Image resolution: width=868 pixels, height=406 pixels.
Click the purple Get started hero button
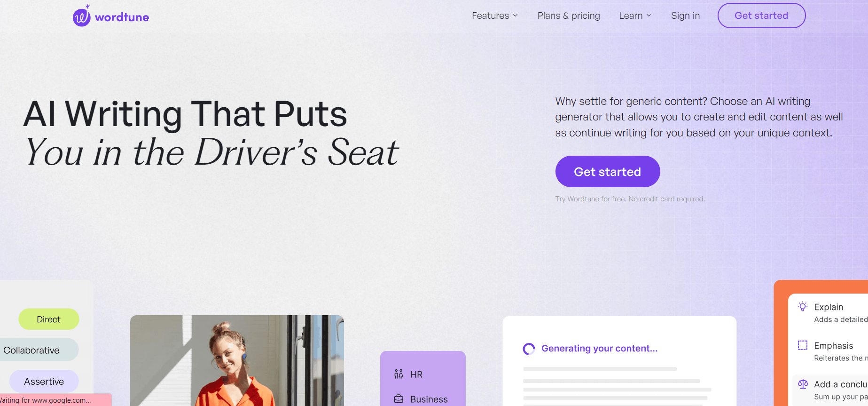pyautogui.click(x=608, y=172)
